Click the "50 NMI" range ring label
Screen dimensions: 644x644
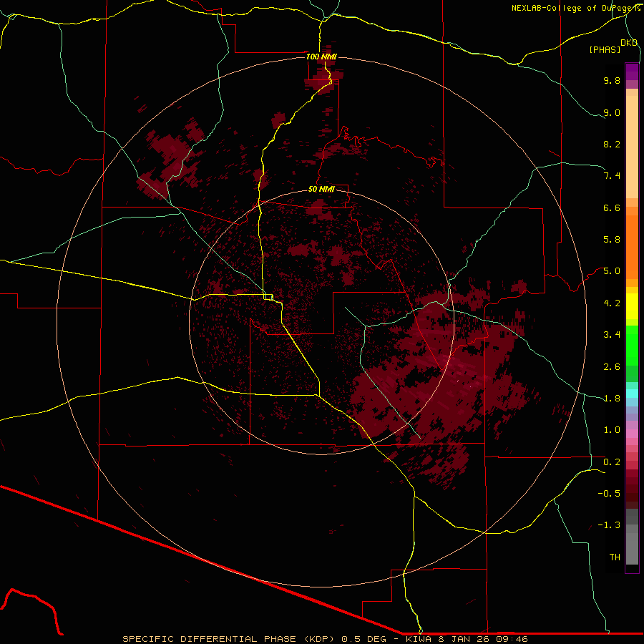pos(321,189)
